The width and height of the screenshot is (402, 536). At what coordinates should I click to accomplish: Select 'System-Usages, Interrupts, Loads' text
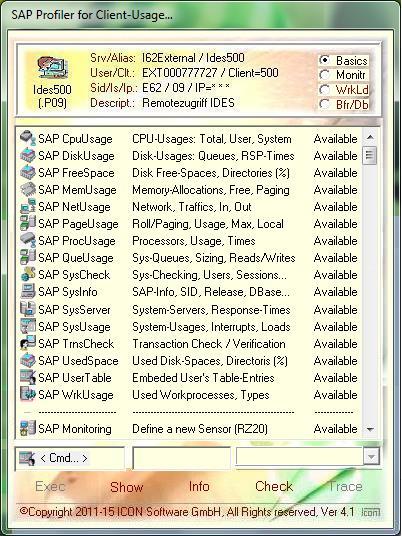[x=211, y=327]
